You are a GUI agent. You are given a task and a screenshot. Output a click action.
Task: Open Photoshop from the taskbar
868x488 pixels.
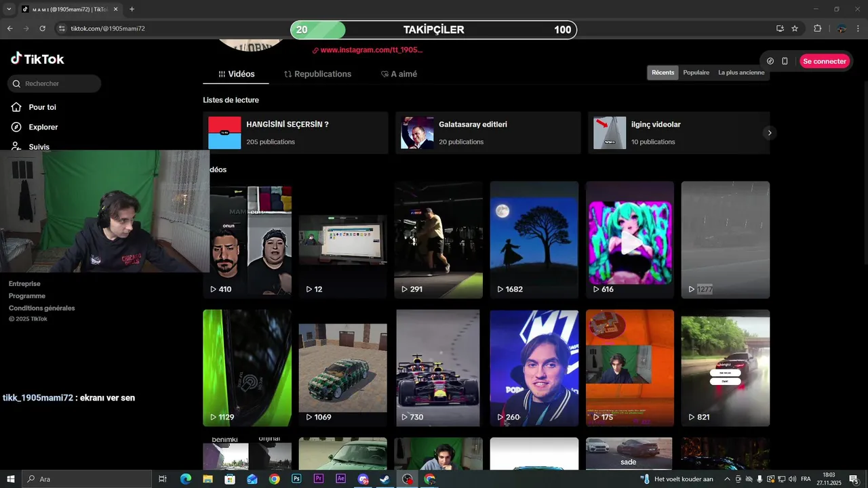click(x=296, y=479)
